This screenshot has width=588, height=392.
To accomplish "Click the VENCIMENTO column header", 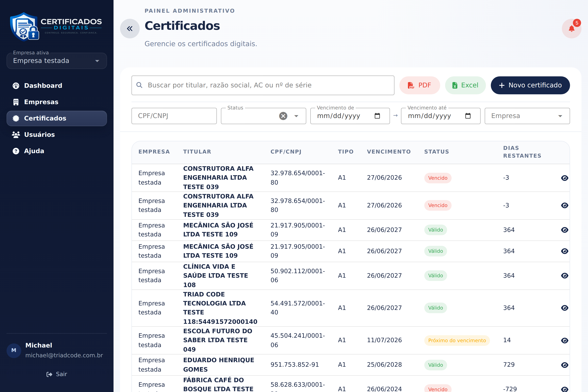I will (389, 152).
